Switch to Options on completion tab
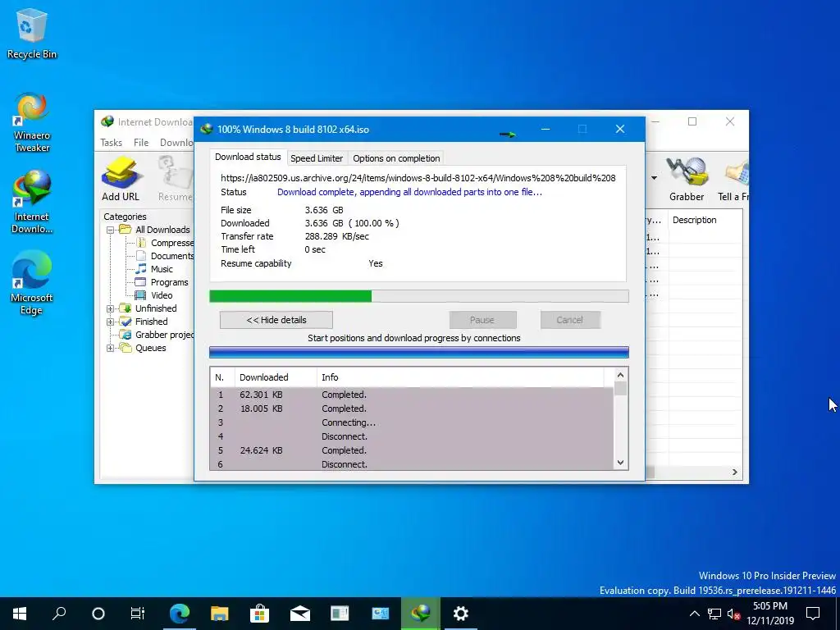 click(x=396, y=158)
